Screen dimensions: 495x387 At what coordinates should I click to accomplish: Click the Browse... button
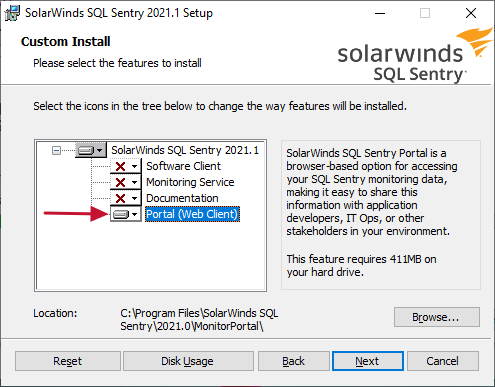(x=437, y=317)
